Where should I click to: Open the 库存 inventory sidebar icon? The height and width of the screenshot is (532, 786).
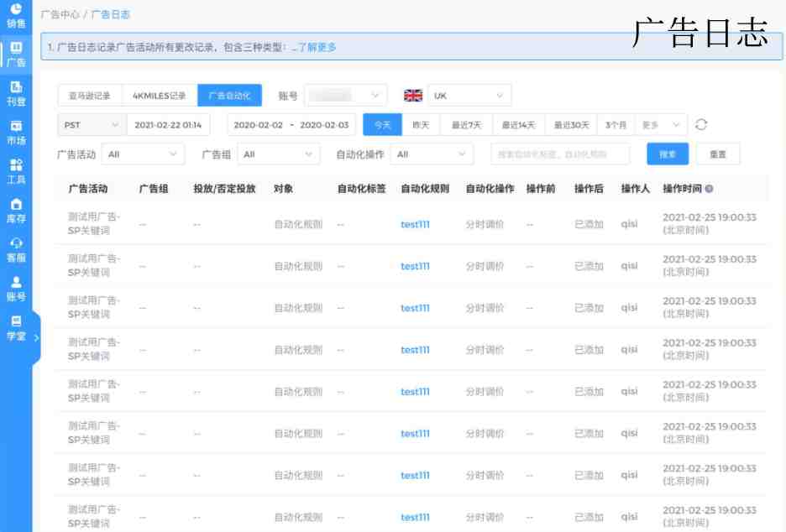(x=16, y=210)
